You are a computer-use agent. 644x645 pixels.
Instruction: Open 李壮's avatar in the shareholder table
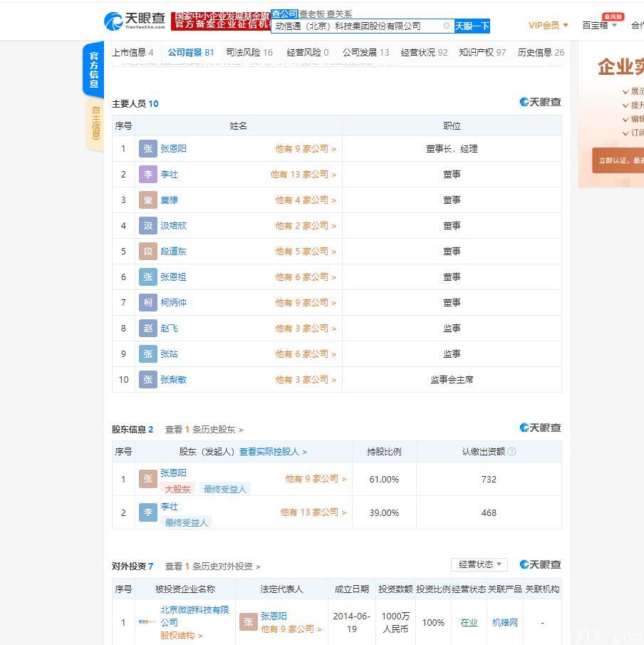pyautogui.click(x=148, y=512)
